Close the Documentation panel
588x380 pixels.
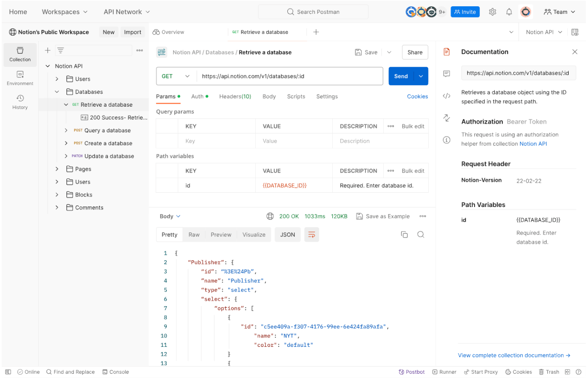click(575, 52)
